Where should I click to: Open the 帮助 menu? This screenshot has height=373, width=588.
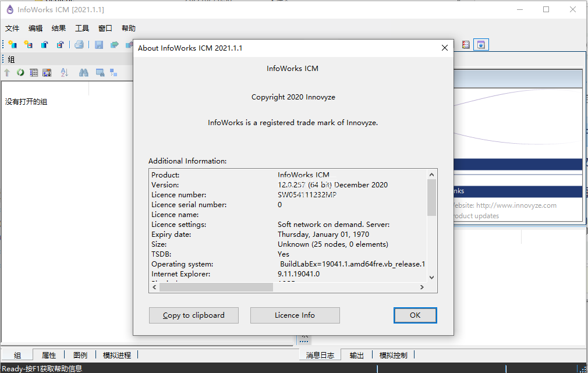tap(129, 28)
